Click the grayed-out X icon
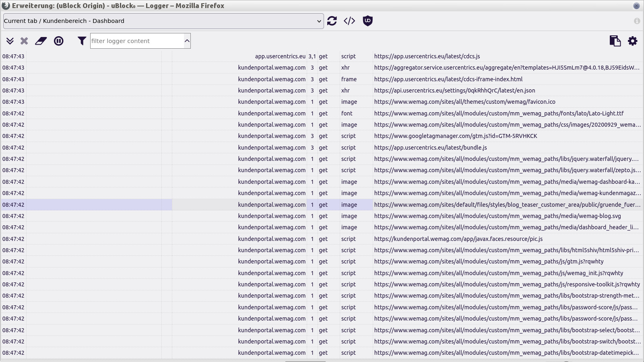644x362 pixels. pos(24,41)
